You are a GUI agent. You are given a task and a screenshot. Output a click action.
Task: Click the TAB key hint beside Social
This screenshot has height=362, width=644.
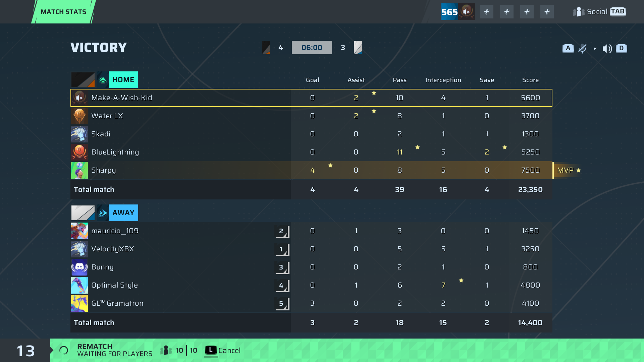(618, 12)
